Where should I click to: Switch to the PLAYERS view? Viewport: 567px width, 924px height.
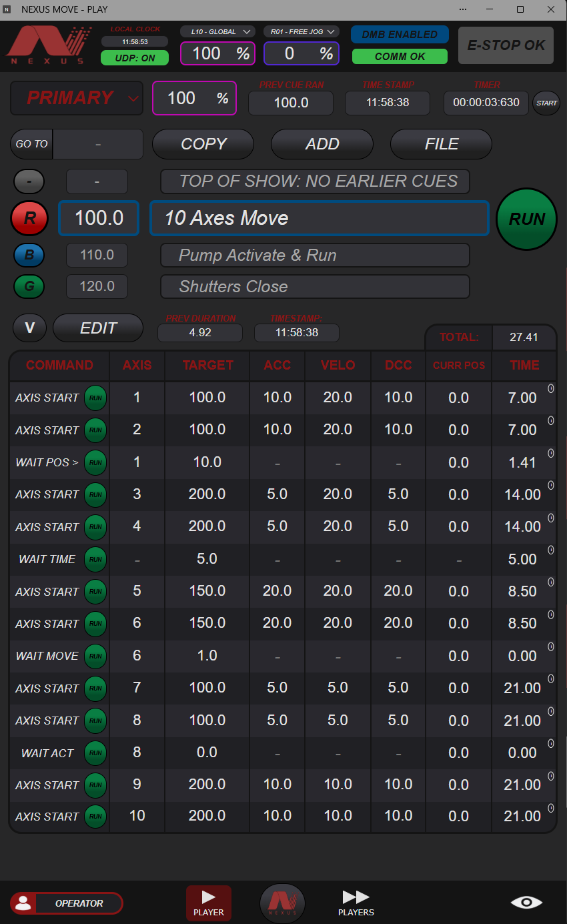point(356,903)
